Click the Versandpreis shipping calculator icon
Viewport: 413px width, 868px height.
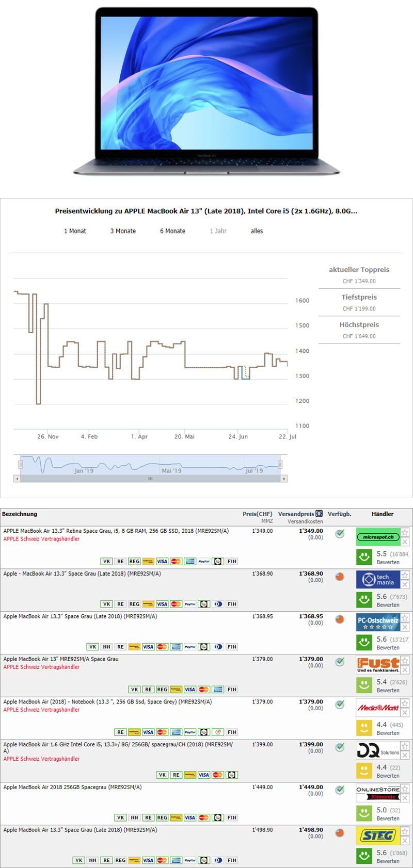pos(319,514)
